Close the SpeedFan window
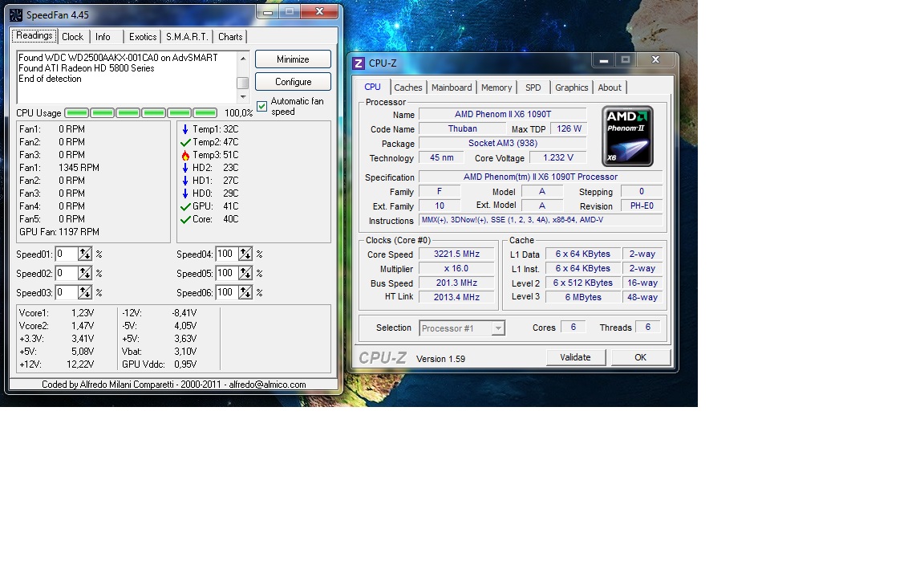Viewport: 924px width, 578px height. 319,11
